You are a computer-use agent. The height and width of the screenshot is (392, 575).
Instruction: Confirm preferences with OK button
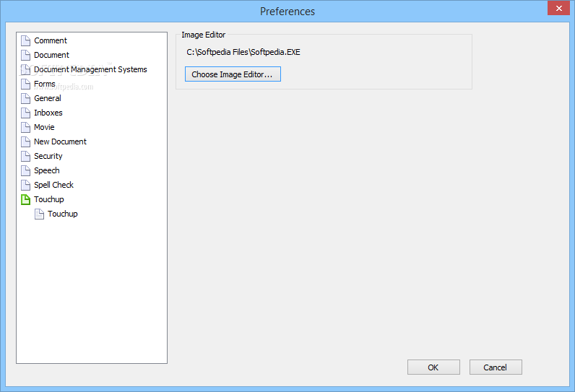point(433,367)
